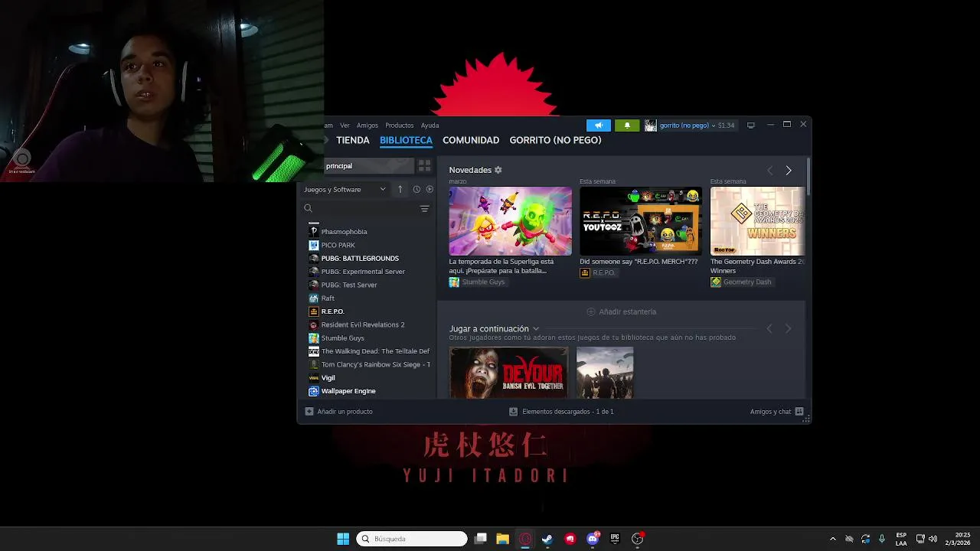Switch to the COMUNIDAD tab
This screenshot has height=551, width=980.
(x=471, y=140)
